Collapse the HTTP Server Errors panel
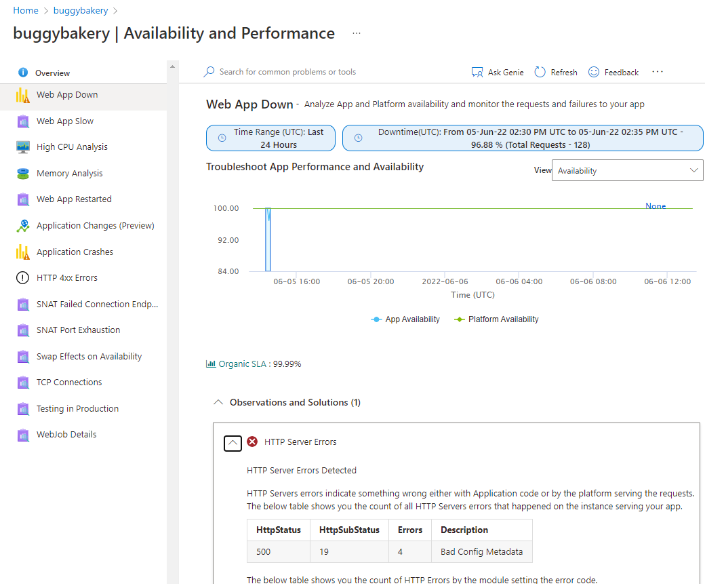The width and height of the screenshot is (705, 588). [x=233, y=442]
